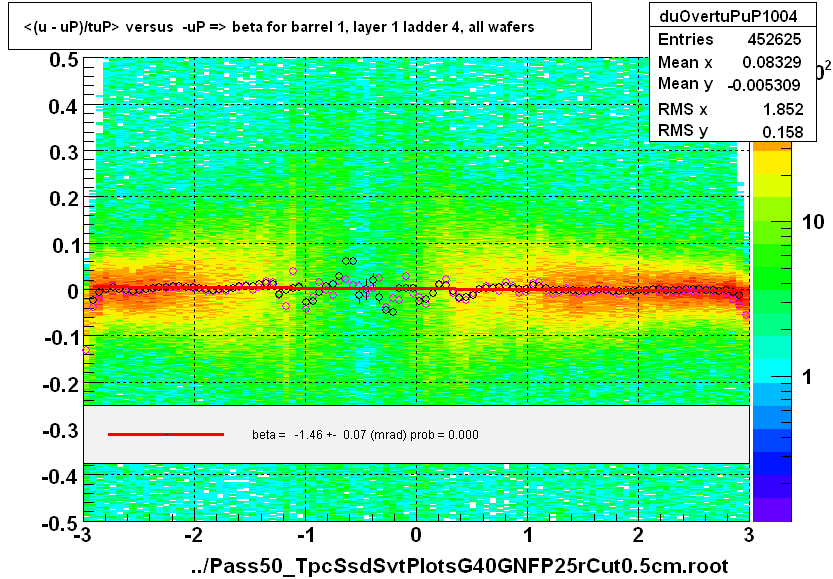The width and height of the screenshot is (833, 579).
Task: Click the Mean x 0.08329 row
Action: (729, 62)
